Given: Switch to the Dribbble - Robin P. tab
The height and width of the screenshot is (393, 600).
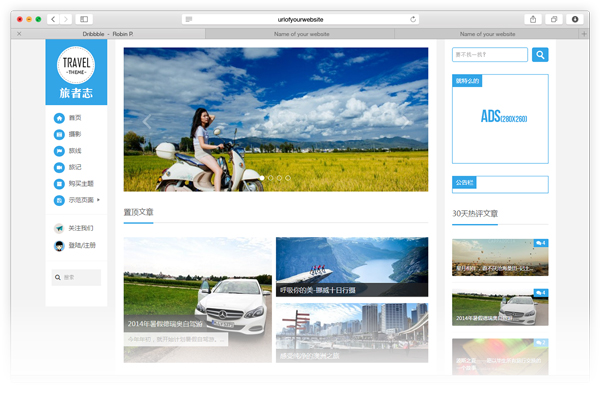Looking at the screenshot, I should [108, 34].
